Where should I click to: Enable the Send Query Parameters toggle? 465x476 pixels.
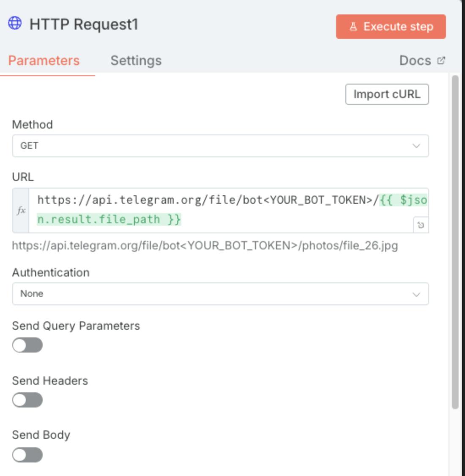point(27,345)
